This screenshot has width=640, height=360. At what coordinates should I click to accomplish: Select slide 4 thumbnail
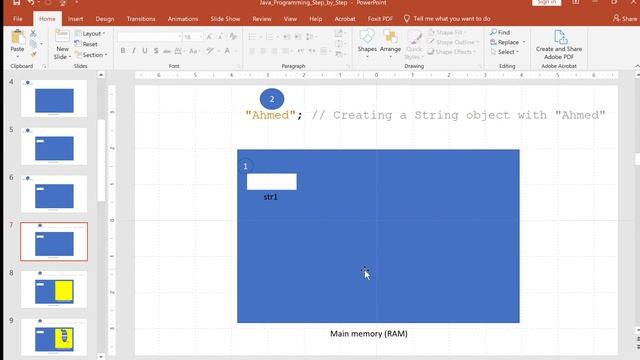pyautogui.click(x=54, y=98)
